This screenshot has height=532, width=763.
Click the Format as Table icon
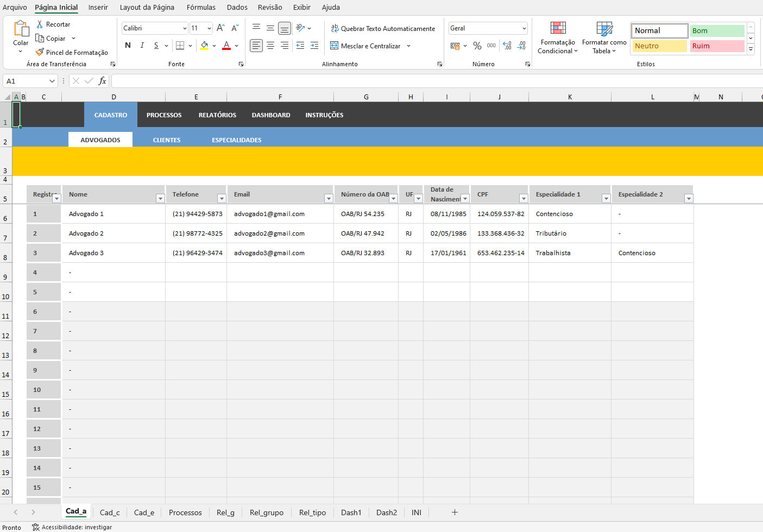click(604, 28)
